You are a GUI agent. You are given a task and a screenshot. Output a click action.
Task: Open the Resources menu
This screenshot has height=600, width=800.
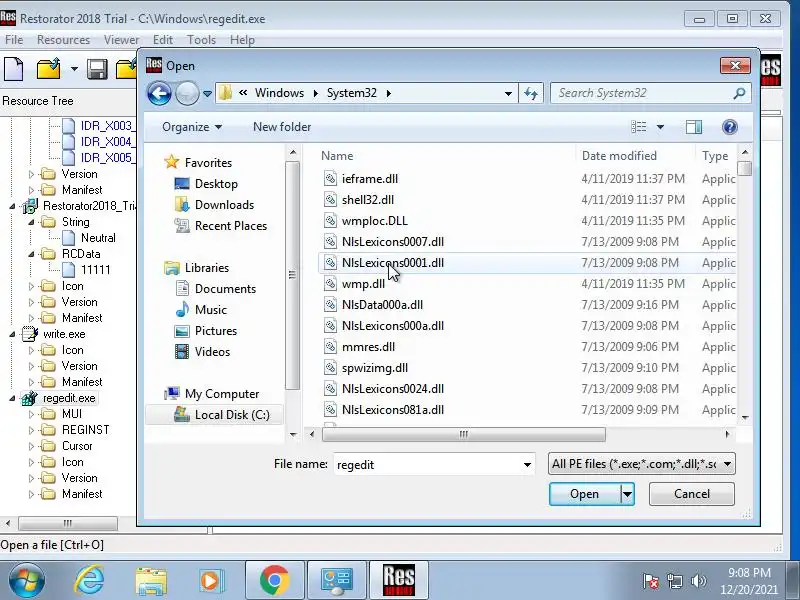[x=63, y=40]
